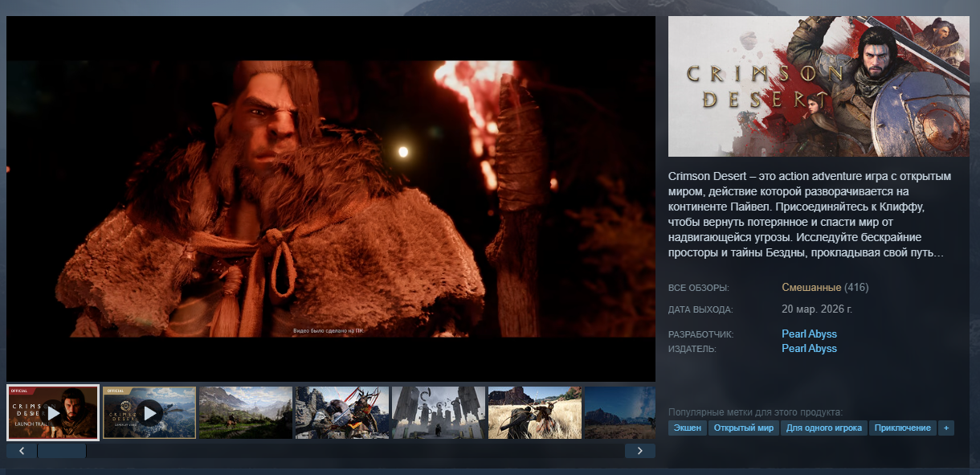Open the green meadow landscape screenshot
The height and width of the screenshot is (475, 980).
(246, 412)
